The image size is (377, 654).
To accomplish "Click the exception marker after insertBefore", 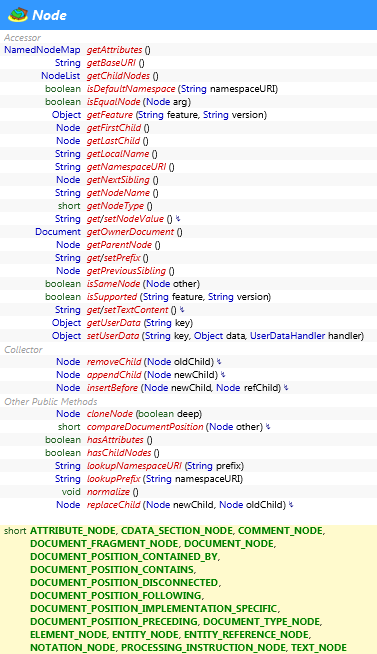I will click(x=286, y=387).
